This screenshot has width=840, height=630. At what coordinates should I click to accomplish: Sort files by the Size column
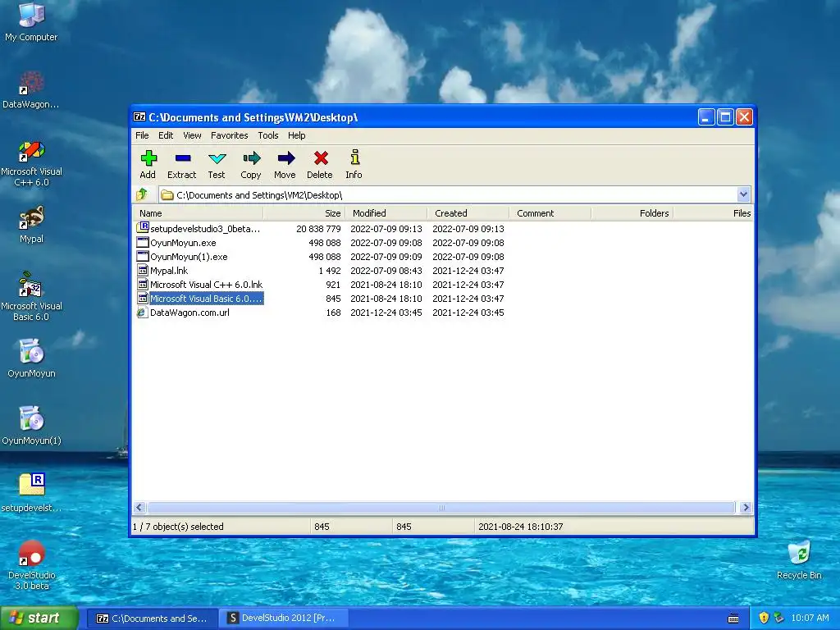304,213
